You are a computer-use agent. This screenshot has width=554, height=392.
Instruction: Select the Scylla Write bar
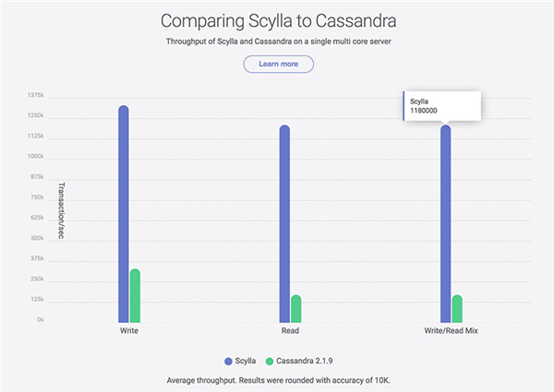(x=123, y=214)
